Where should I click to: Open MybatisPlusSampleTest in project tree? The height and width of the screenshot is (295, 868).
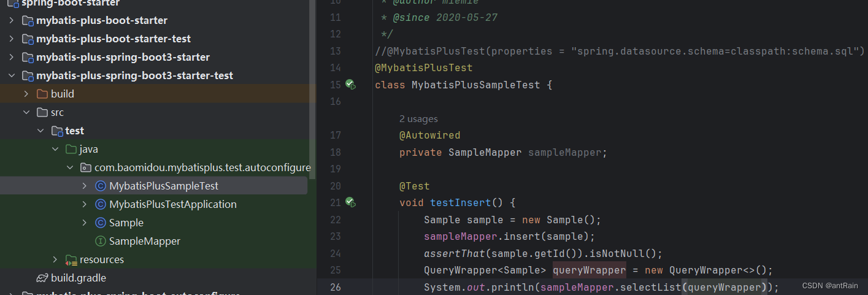tap(164, 186)
